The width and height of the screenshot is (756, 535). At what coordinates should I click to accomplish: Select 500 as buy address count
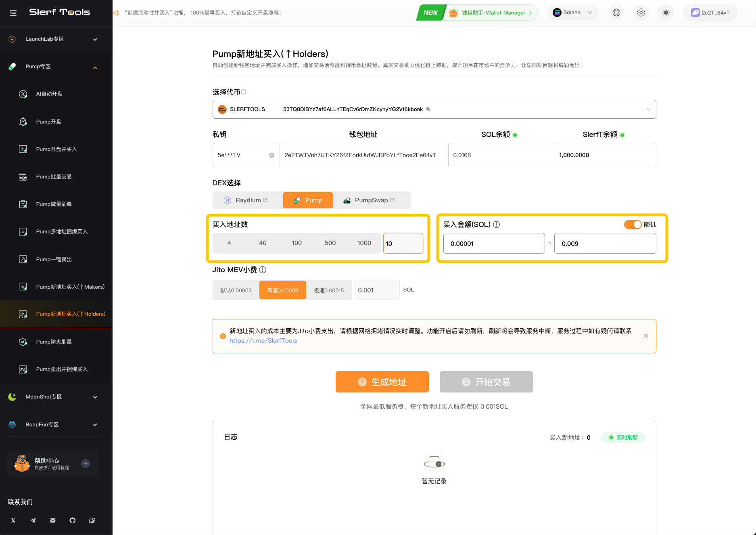(x=330, y=243)
